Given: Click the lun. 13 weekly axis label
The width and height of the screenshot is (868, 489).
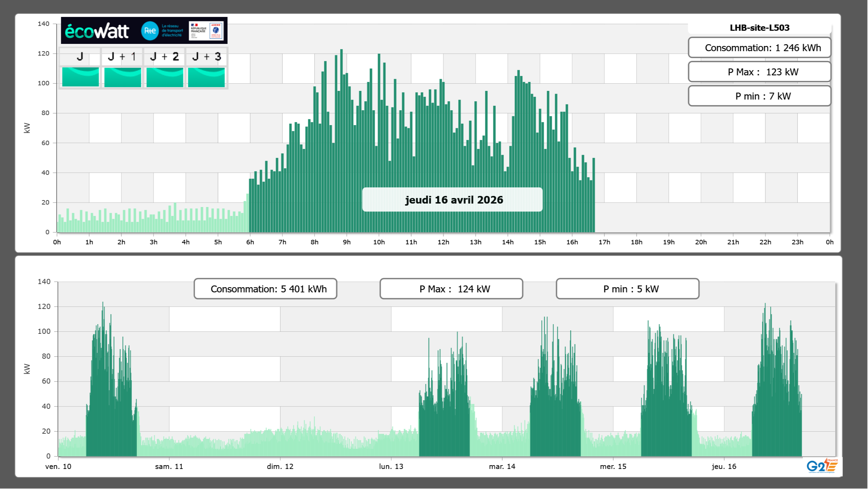Looking at the screenshot, I should (x=391, y=467).
